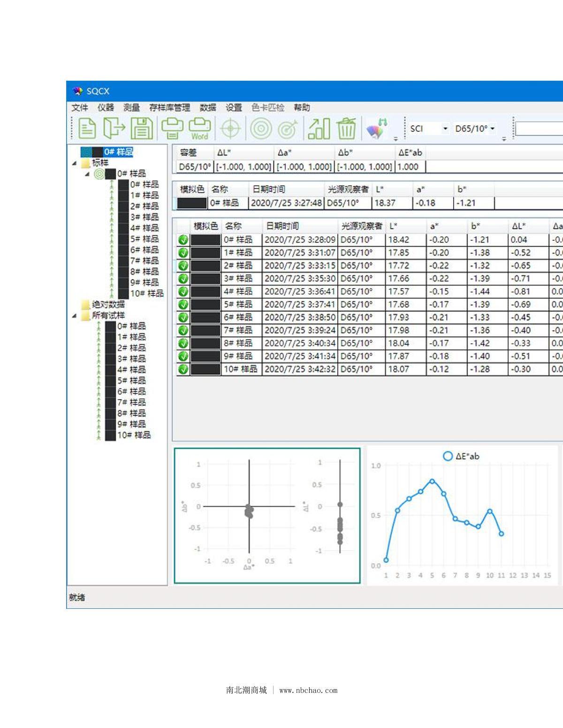Toggle green check mark on 5# 样品 row
The width and height of the screenshot is (563, 728).
tap(183, 304)
